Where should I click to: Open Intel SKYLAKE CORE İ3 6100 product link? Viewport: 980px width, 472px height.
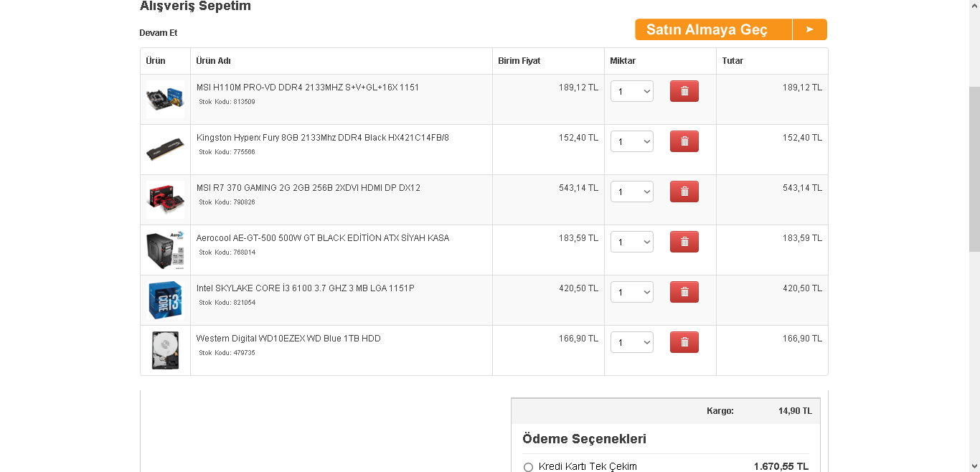(306, 288)
